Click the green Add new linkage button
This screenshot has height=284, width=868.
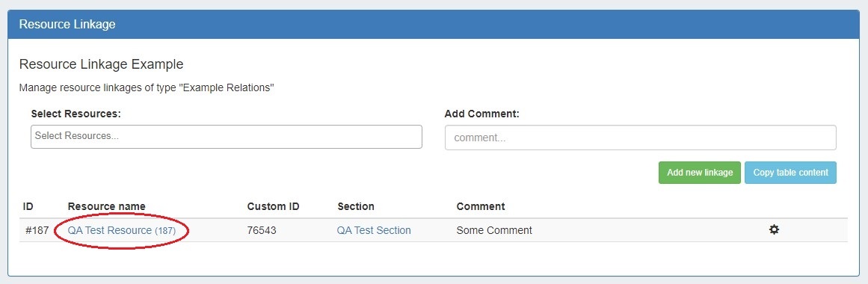coord(700,173)
